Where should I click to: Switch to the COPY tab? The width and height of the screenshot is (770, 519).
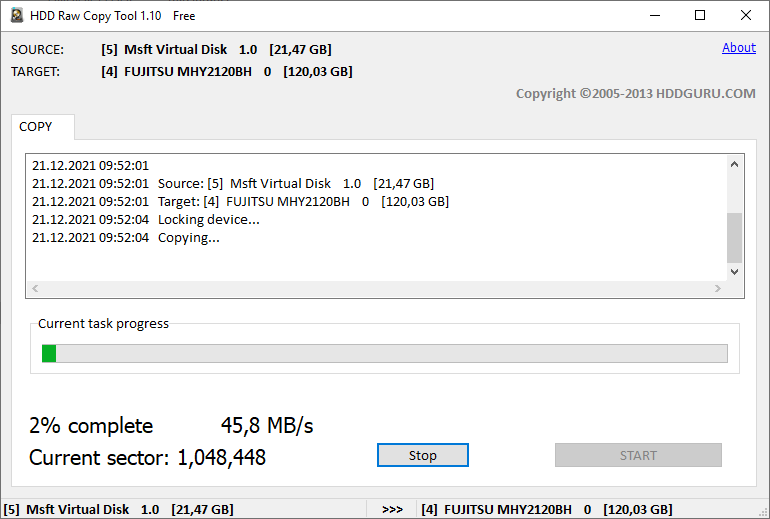[x=36, y=127]
